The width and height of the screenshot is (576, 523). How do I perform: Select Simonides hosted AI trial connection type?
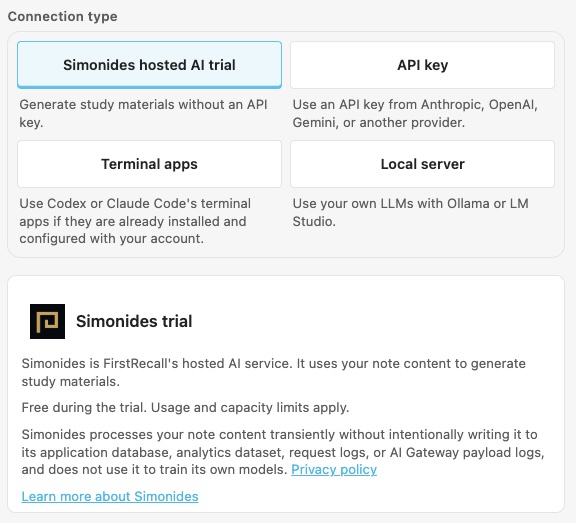[149, 65]
